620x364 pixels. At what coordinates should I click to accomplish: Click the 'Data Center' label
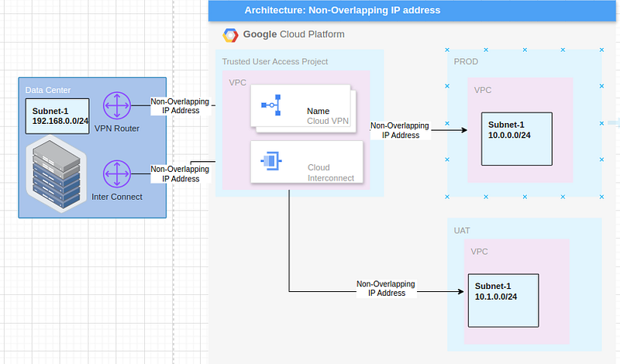[x=48, y=90]
